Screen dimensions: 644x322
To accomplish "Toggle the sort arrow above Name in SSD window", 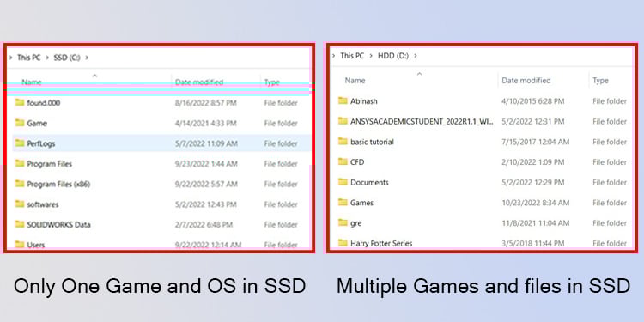I will tap(94, 76).
